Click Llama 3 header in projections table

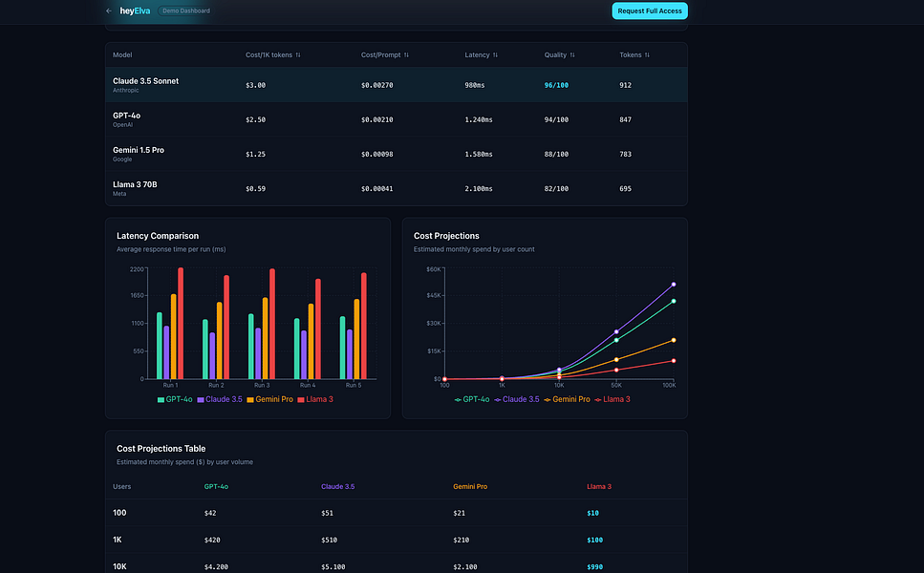click(x=599, y=486)
